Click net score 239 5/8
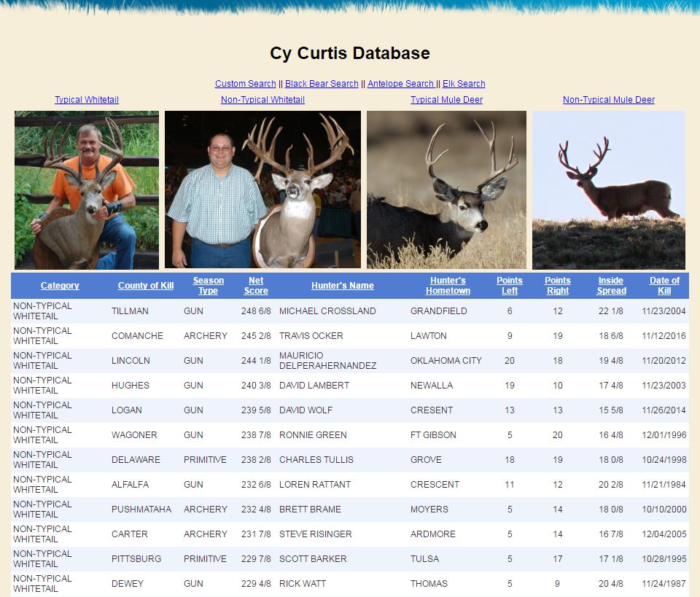The width and height of the screenshot is (700, 597). tap(256, 410)
